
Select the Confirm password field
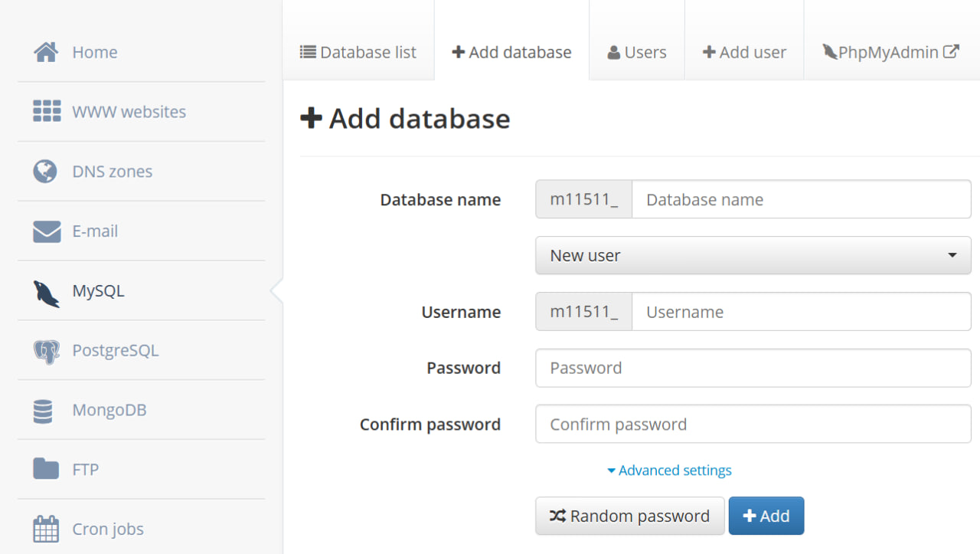753,425
